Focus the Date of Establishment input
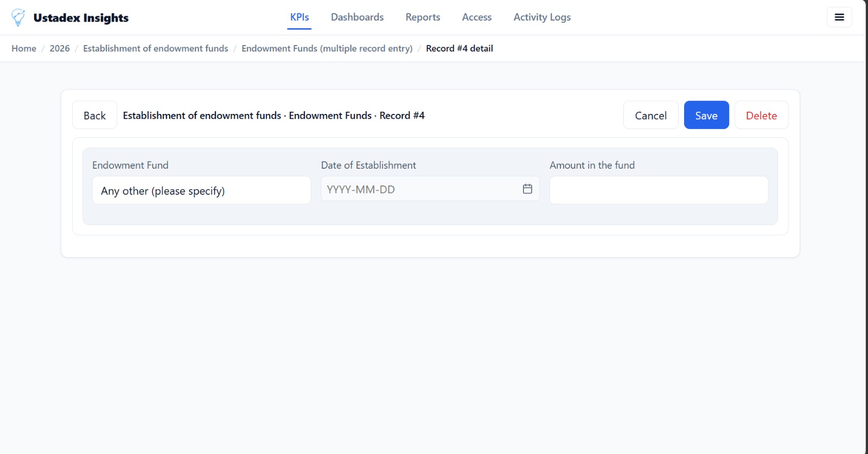The image size is (868, 454). click(x=430, y=189)
